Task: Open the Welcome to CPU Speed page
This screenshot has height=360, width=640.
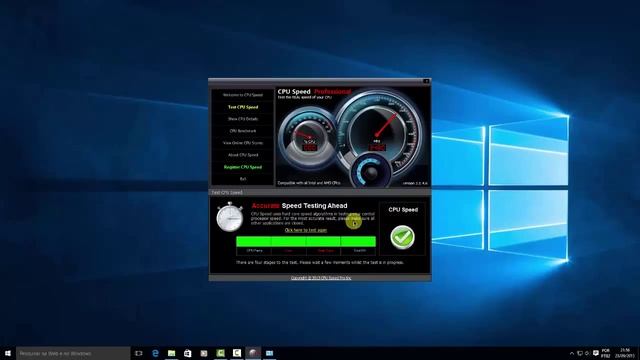Action: pyautogui.click(x=243, y=95)
